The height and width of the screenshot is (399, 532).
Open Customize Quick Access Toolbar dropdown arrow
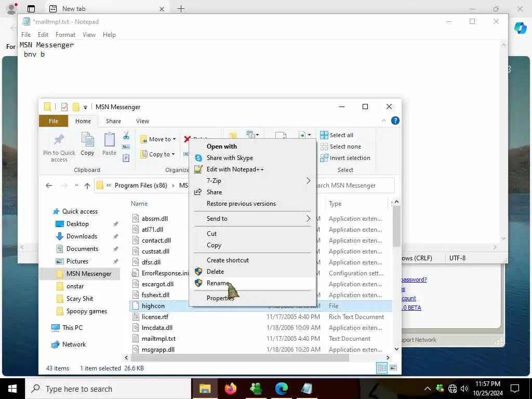tap(86, 108)
